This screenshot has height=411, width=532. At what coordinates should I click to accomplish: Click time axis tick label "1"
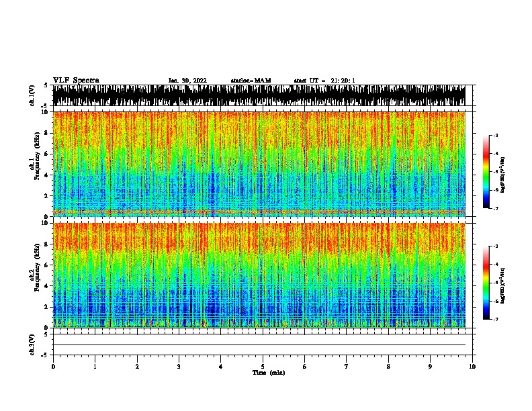click(x=95, y=367)
